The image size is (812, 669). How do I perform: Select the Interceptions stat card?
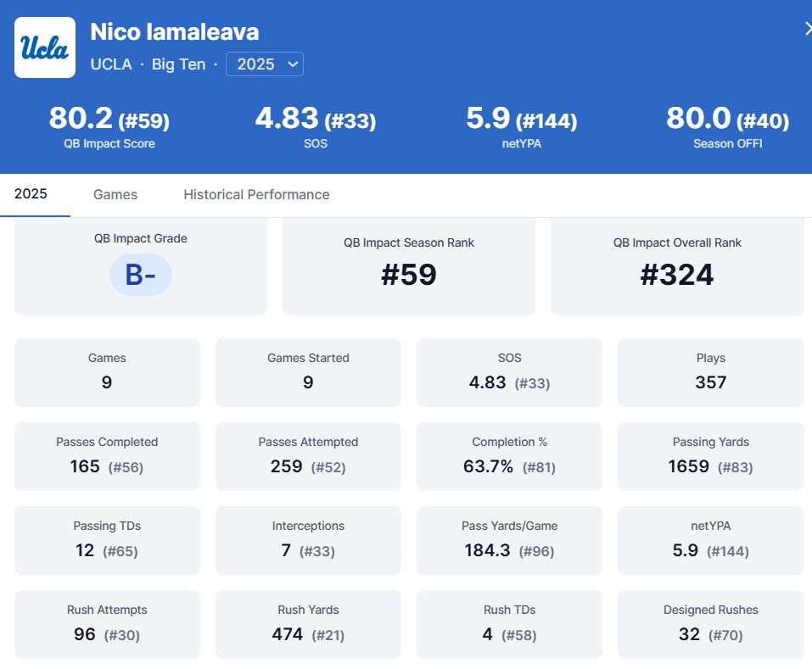[308, 540]
